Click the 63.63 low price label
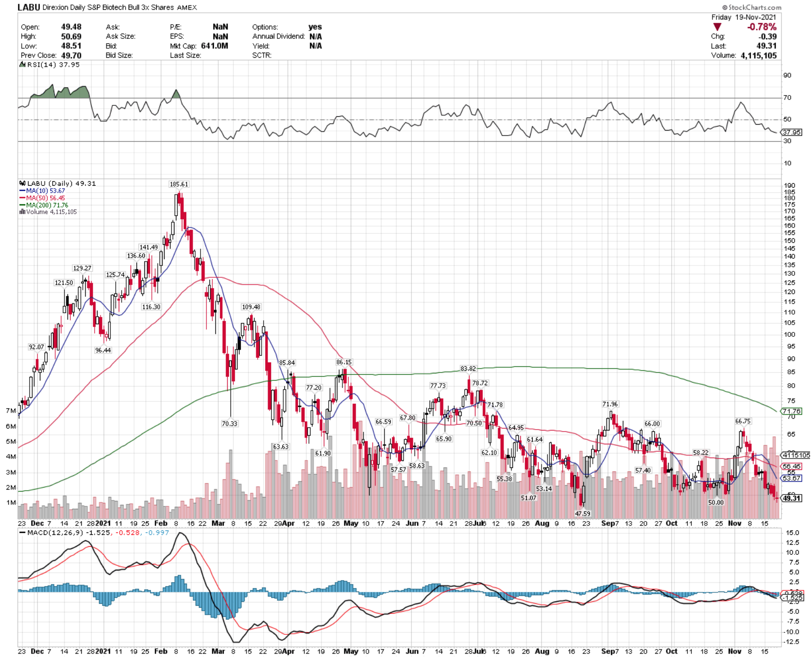Image resolution: width=812 pixels, height=658 pixels. (x=281, y=447)
